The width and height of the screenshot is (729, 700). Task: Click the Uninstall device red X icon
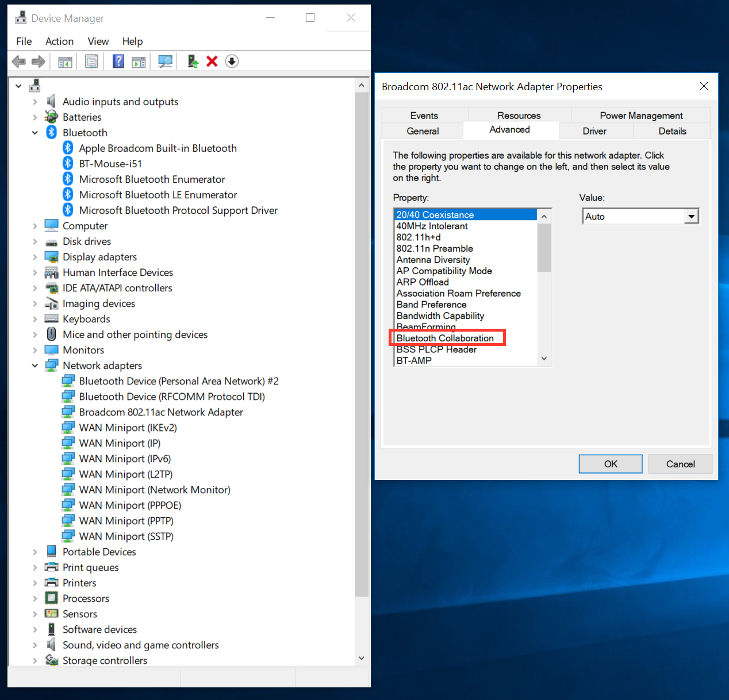point(212,61)
